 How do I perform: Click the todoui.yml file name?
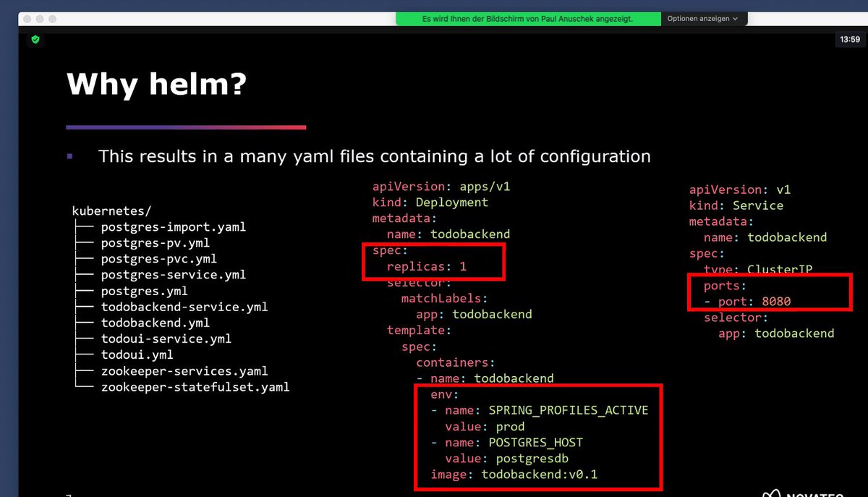click(x=137, y=354)
